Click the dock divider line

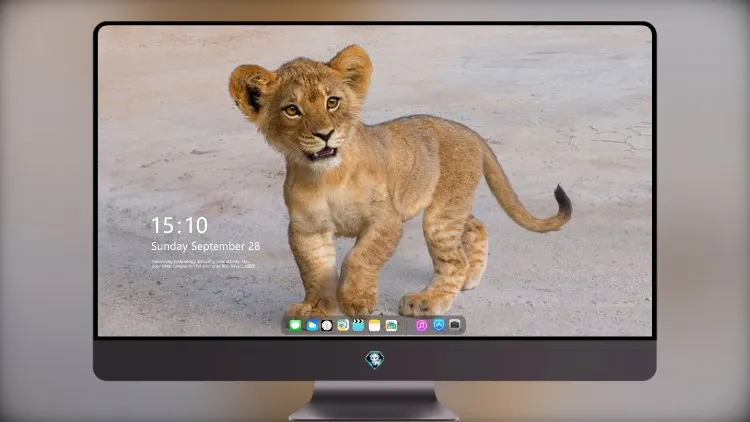click(407, 325)
